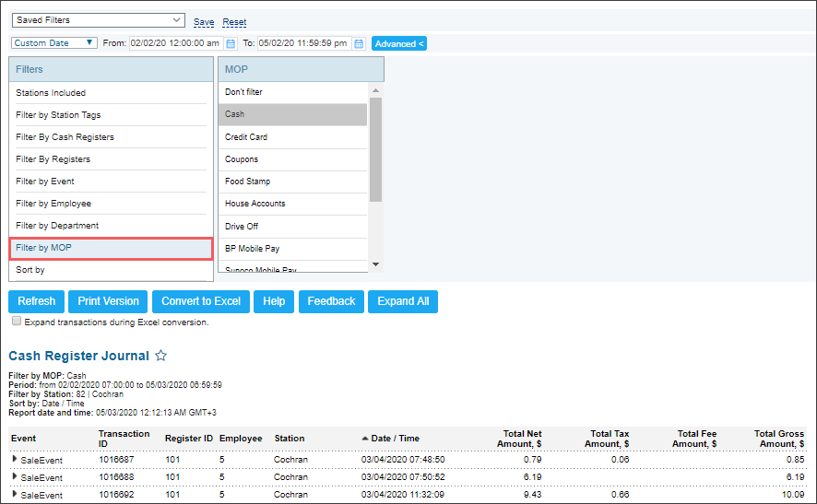Open the From date calendar picker
Viewport: 817px width, 504px height.
click(231, 43)
